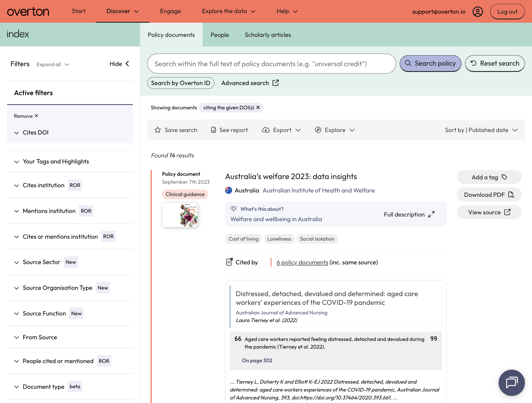Click the lightbulb What's this about icon

click(x=233, y=209)
